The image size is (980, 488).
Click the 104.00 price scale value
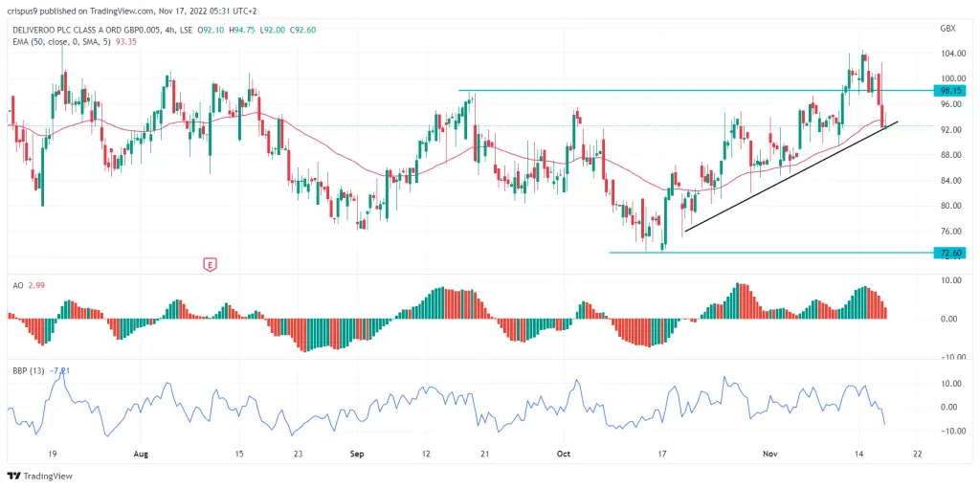tap(949, 54)
